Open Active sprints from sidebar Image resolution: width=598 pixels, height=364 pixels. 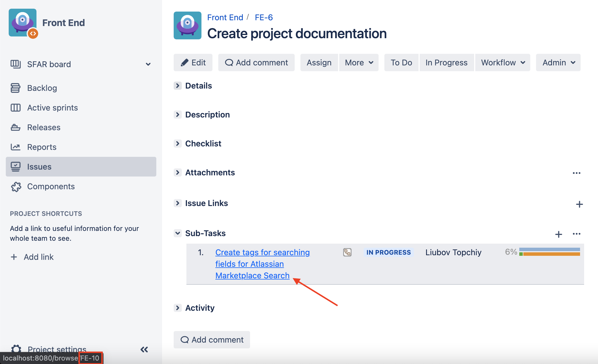tap(52, 108)
